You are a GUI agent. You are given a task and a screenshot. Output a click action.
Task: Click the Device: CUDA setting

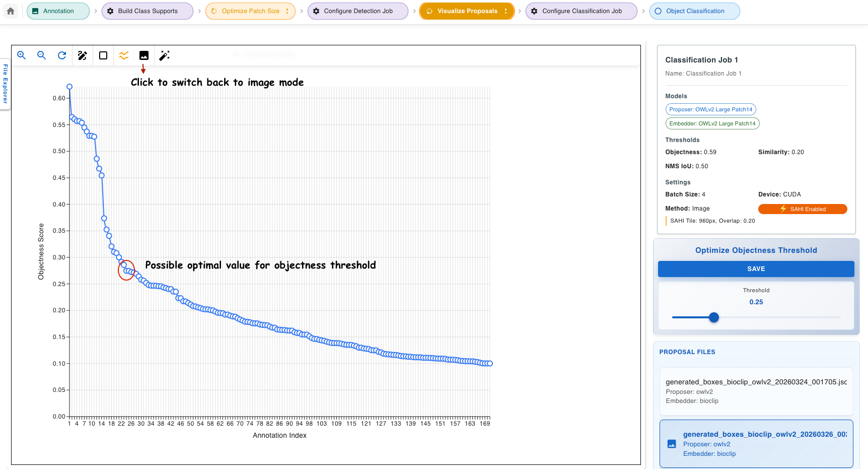click(x=779, y=194)
